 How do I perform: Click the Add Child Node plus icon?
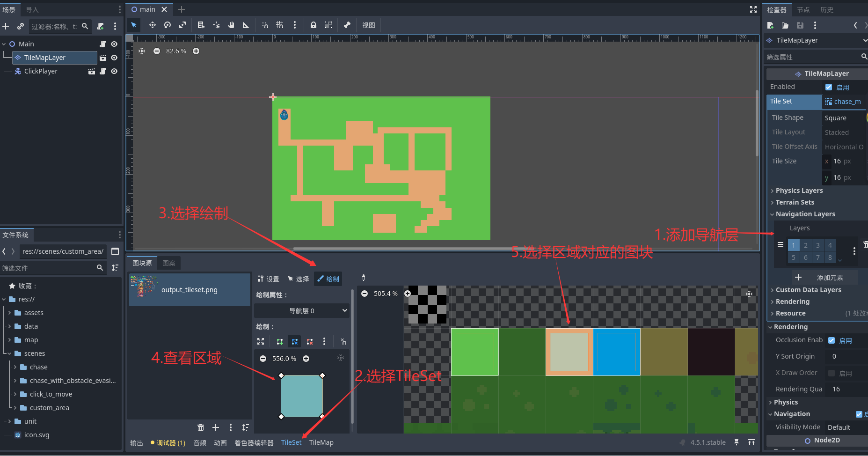pyautogui.click(x=6, y=26)
